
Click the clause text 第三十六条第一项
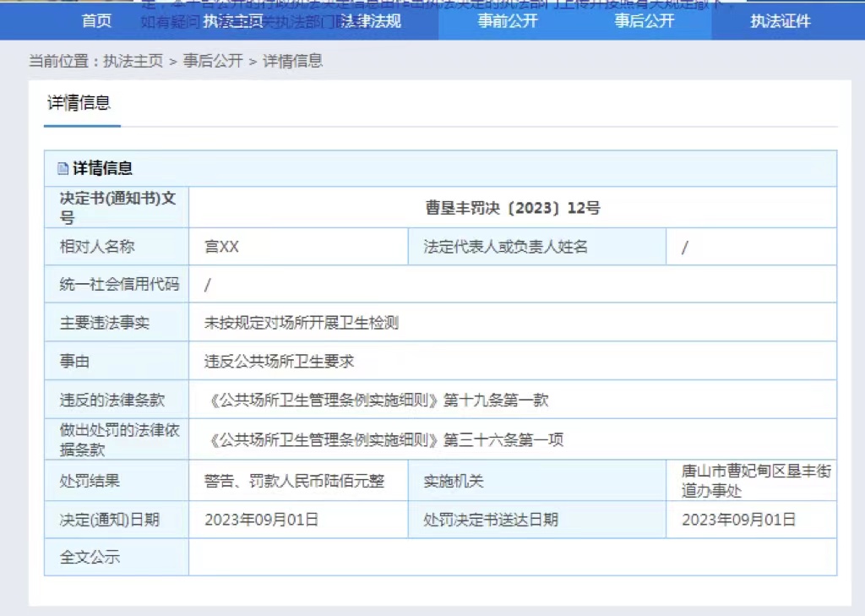(503, 440)
